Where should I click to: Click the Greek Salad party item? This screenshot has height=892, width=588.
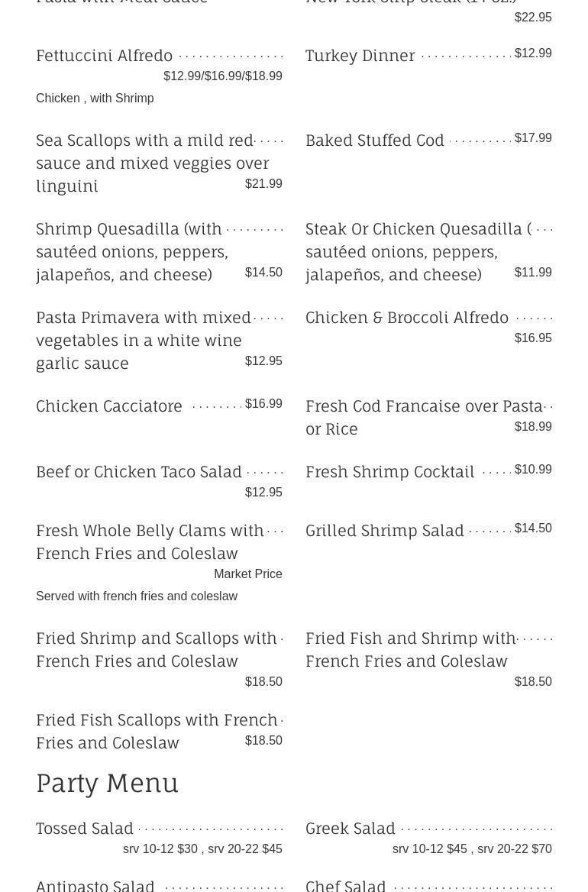pyautogui.click(x=351, y=829)
